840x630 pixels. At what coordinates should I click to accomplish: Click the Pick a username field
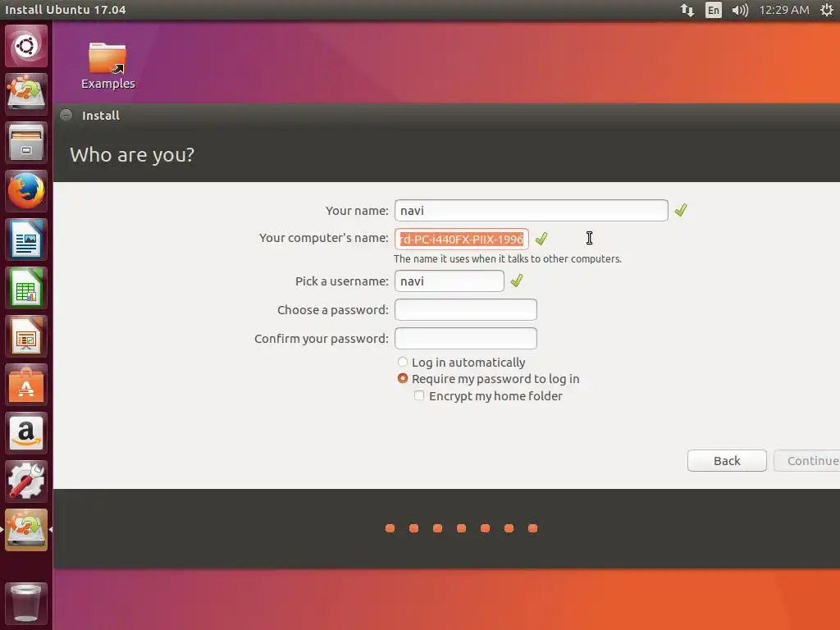[x=450, y=281]
